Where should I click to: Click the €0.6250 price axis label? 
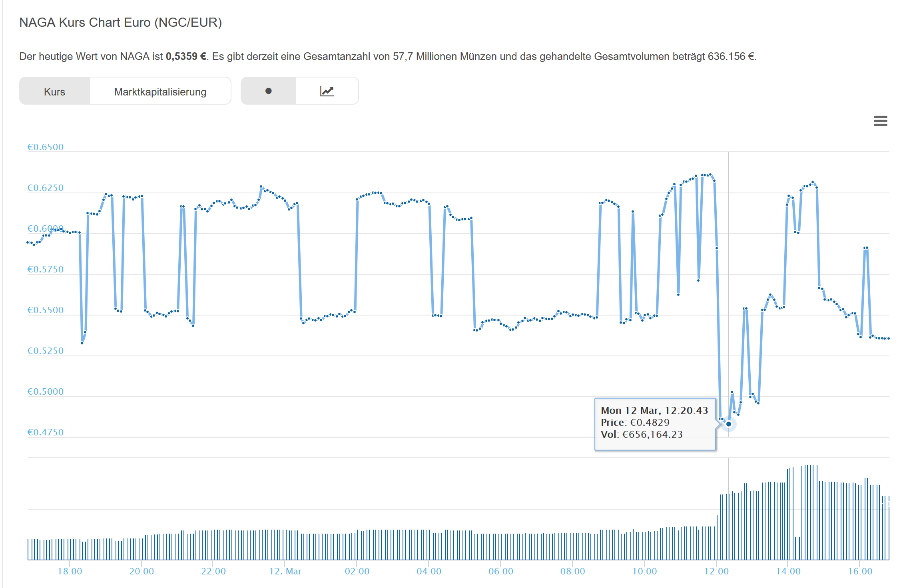coord(45,188)
